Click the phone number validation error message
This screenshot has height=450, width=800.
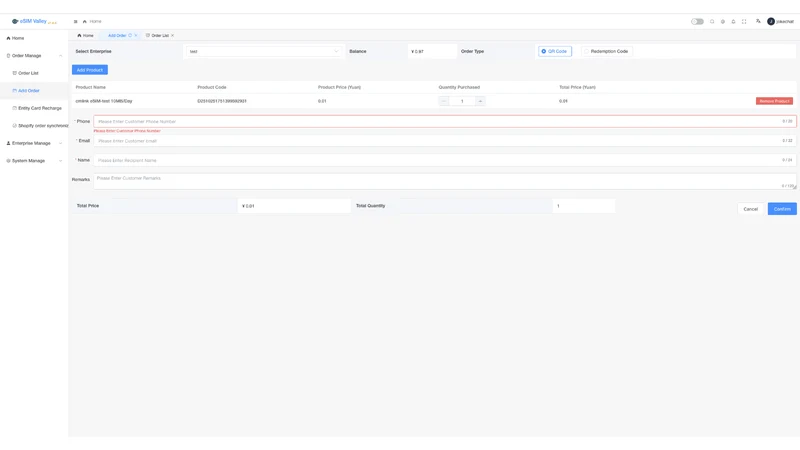pyautogui.click(x=127, y=131)
